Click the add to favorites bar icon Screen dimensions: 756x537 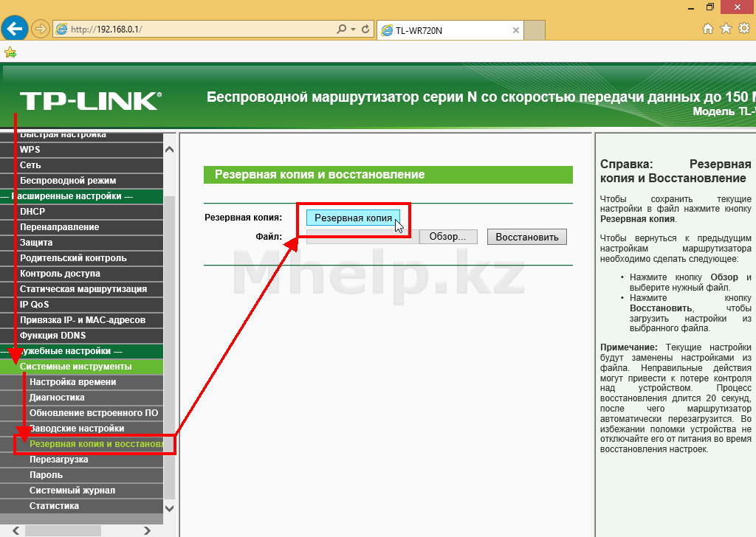tap(10, 52)
